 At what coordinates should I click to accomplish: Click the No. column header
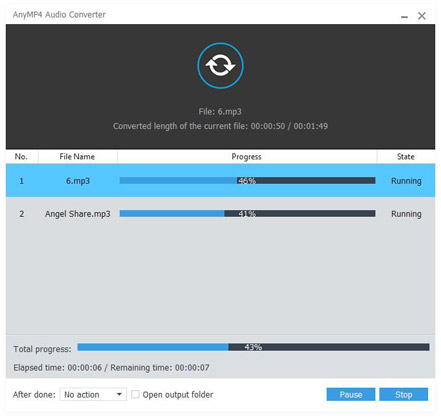click(21, 157)
